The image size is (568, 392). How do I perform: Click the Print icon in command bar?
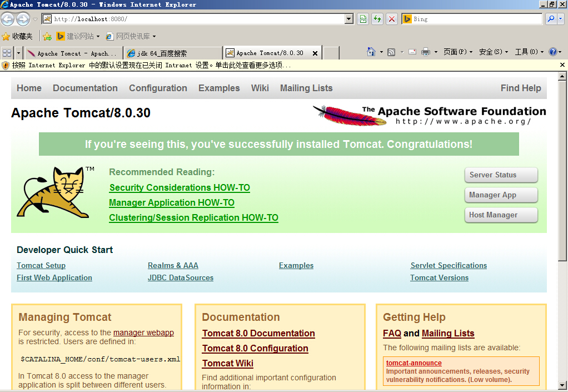click(x=426, y=52)
